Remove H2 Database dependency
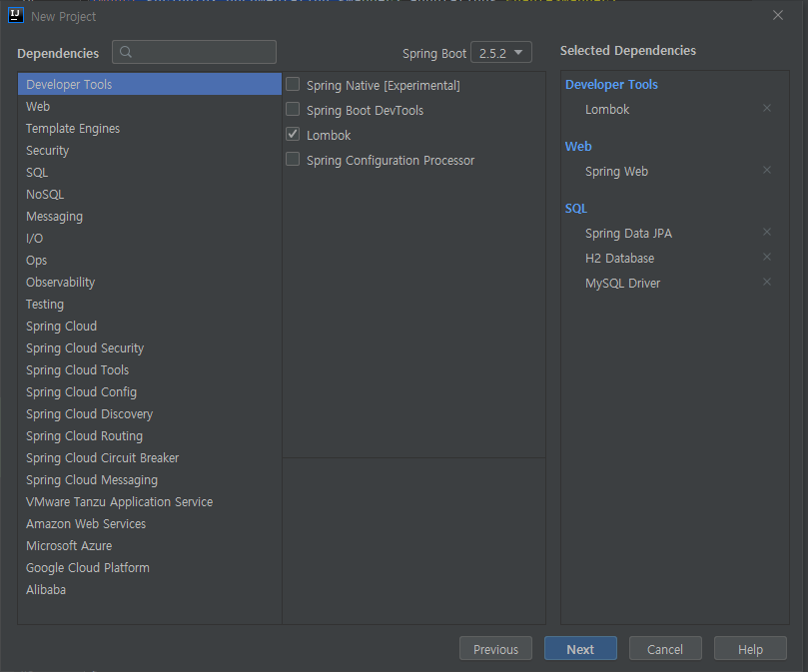Screen dimensions: 808x672 point(767,257)
